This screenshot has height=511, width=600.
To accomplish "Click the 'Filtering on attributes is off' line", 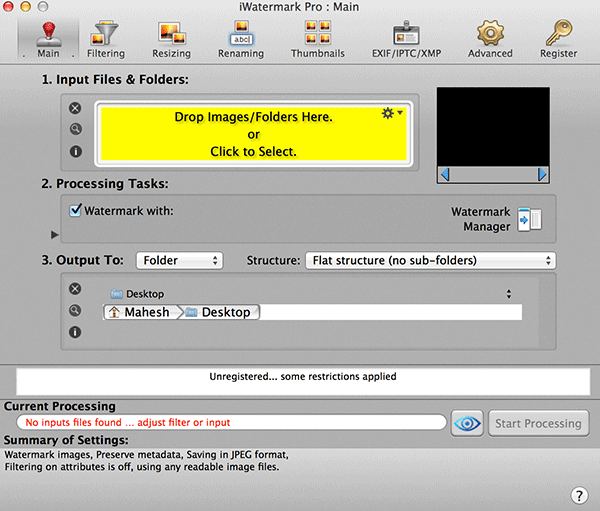I will 142,467.
